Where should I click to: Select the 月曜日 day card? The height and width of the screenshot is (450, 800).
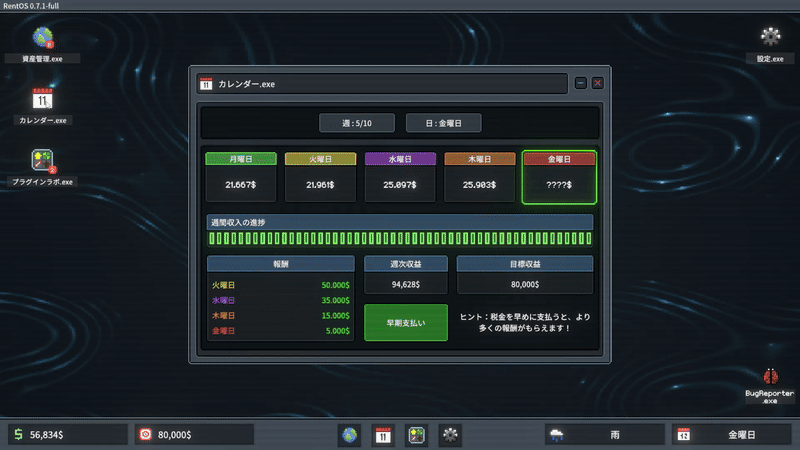click(x=240, y=178)
